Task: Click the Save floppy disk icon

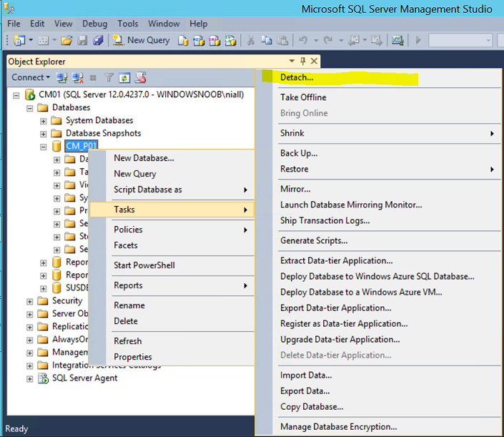Action: pos(83,40)
